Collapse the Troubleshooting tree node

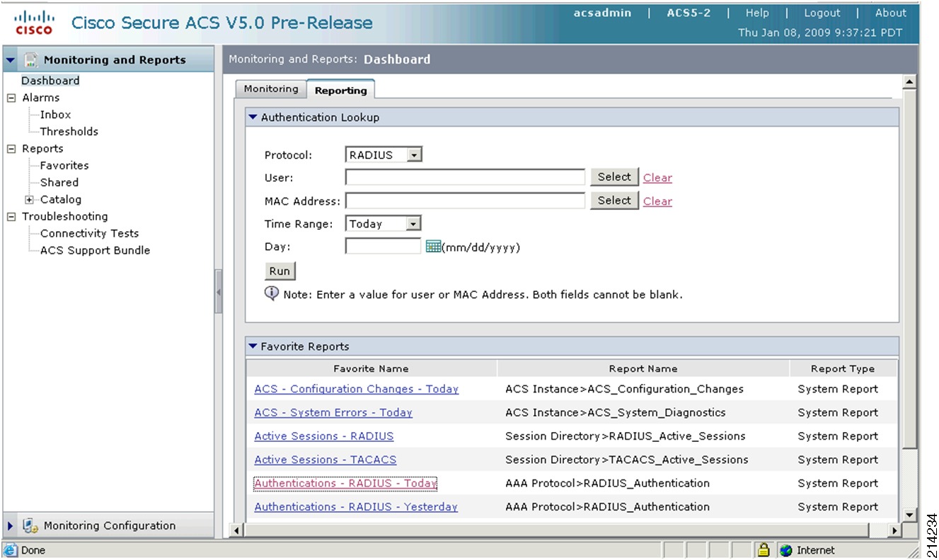[x=11, y=216]
